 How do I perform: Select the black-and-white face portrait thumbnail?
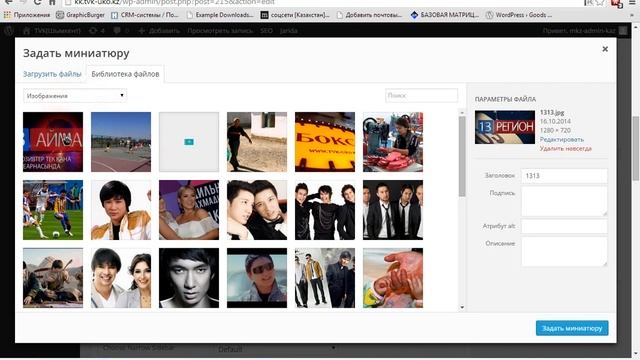click(x=189, y=278)
